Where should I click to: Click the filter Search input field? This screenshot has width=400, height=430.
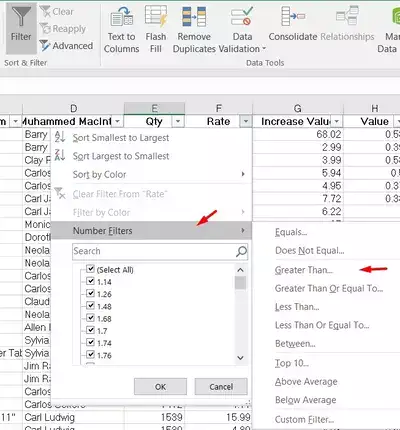154,251
